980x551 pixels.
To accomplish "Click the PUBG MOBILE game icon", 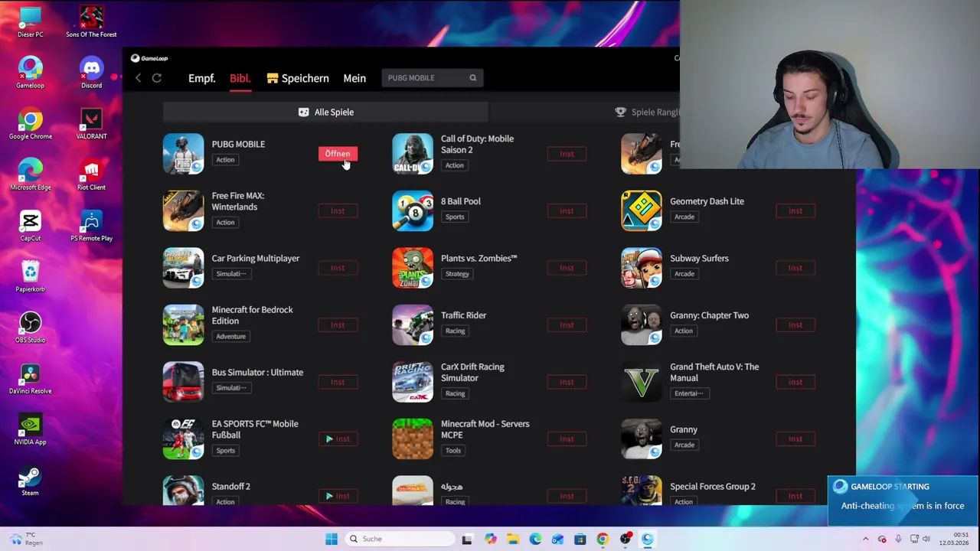I will 183,154.
